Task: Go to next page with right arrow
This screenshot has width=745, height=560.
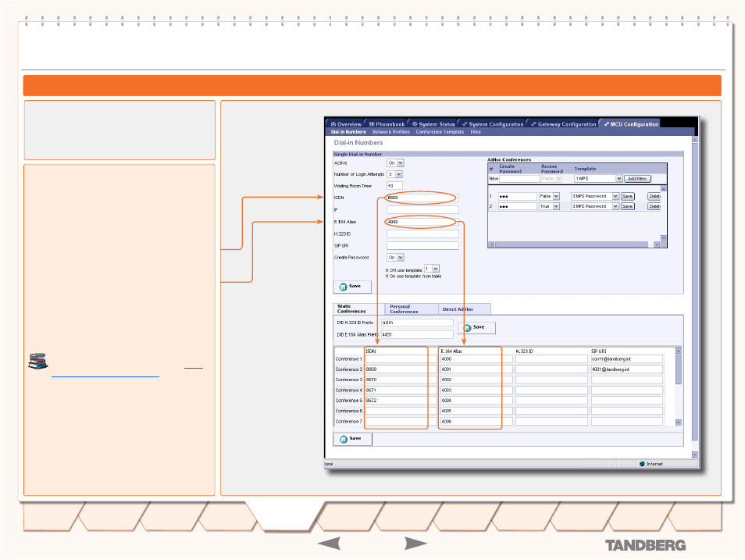Action: click(x=415, y=544)
